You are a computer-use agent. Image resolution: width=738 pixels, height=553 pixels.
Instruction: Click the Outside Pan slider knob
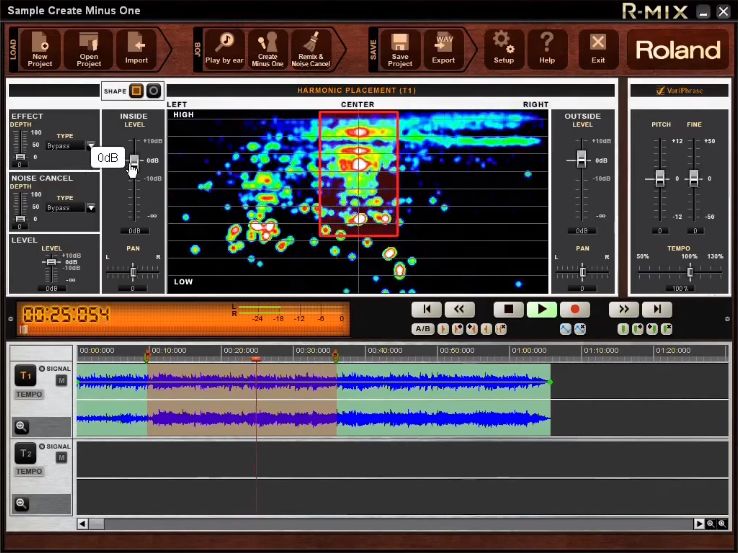583,272
